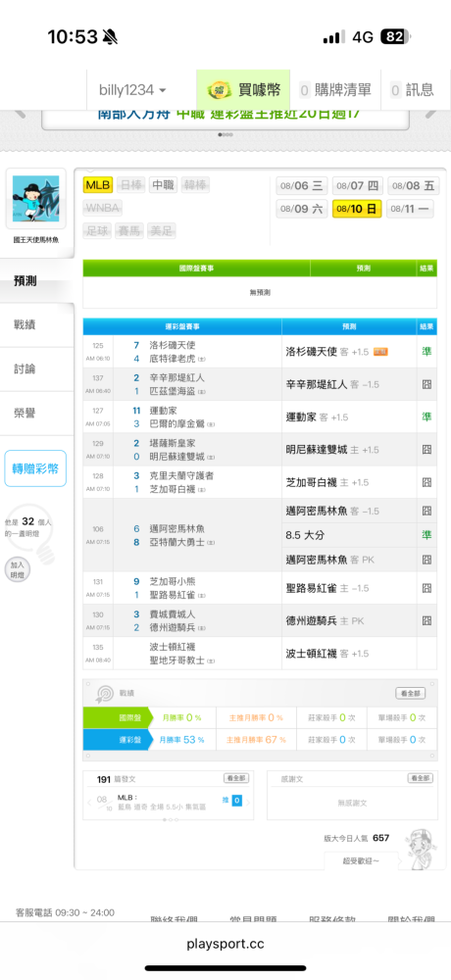Open 訊息 messages

pos(413,90)
